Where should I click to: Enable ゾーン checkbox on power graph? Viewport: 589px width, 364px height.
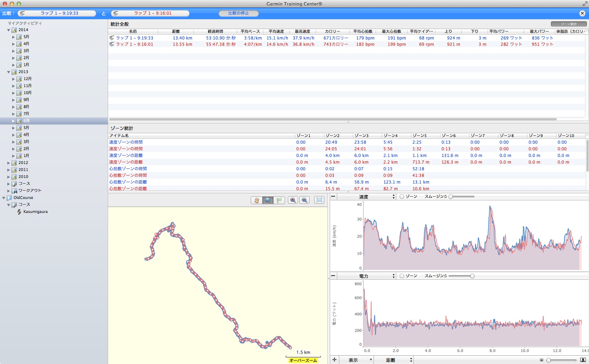coord(402,276)
